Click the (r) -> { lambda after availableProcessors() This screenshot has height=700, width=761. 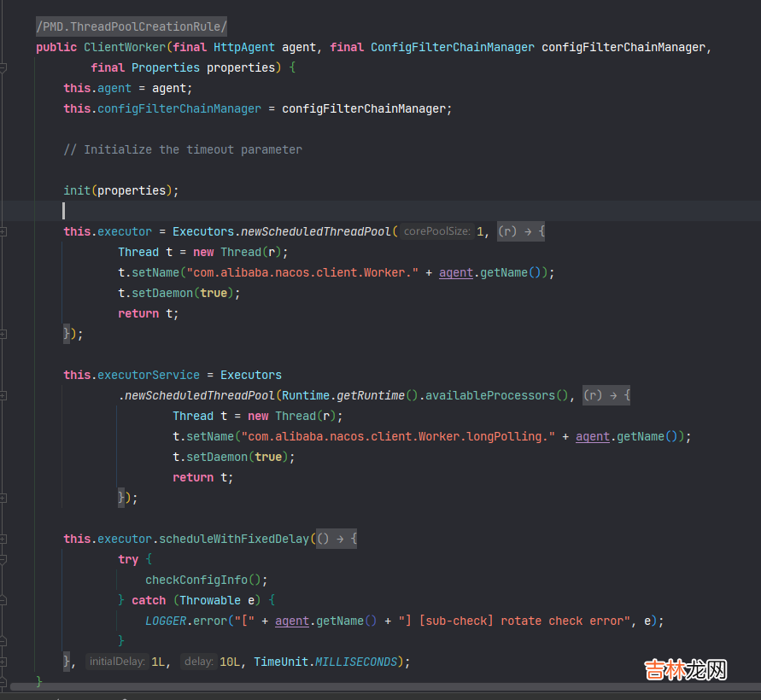[x=606, y=395]
